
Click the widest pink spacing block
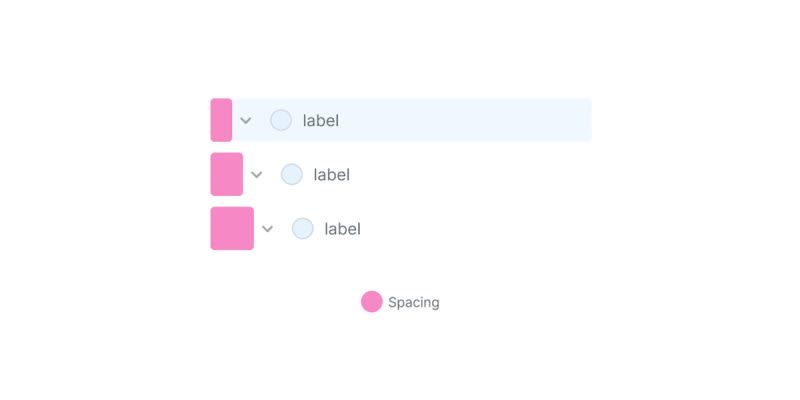(x=232, y=228)
